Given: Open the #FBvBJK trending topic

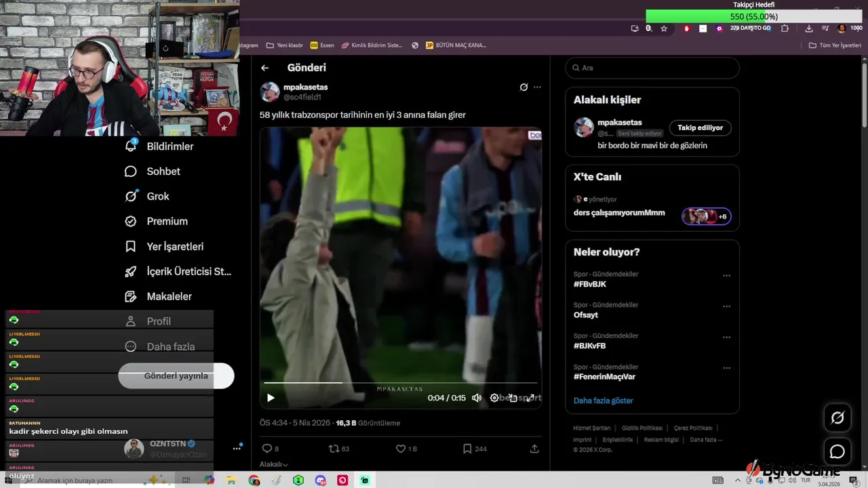Looking at the screenshot, I should point(590,284).
